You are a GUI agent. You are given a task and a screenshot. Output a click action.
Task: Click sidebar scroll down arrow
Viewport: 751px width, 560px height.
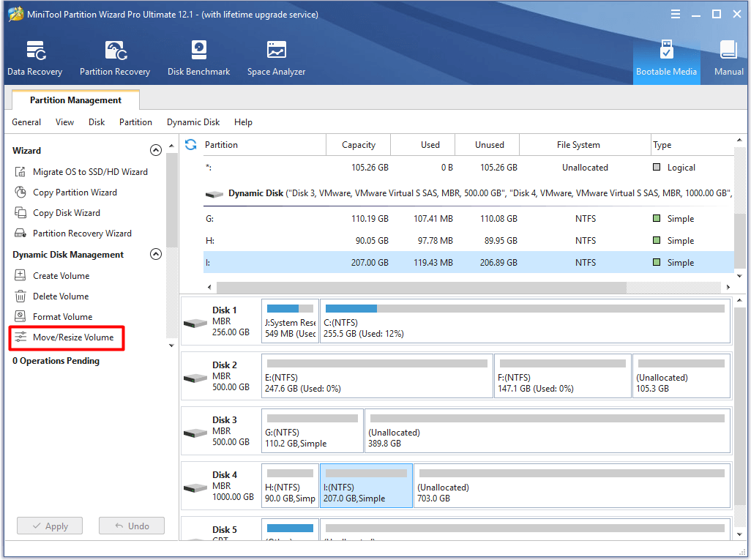coord(171,346)
